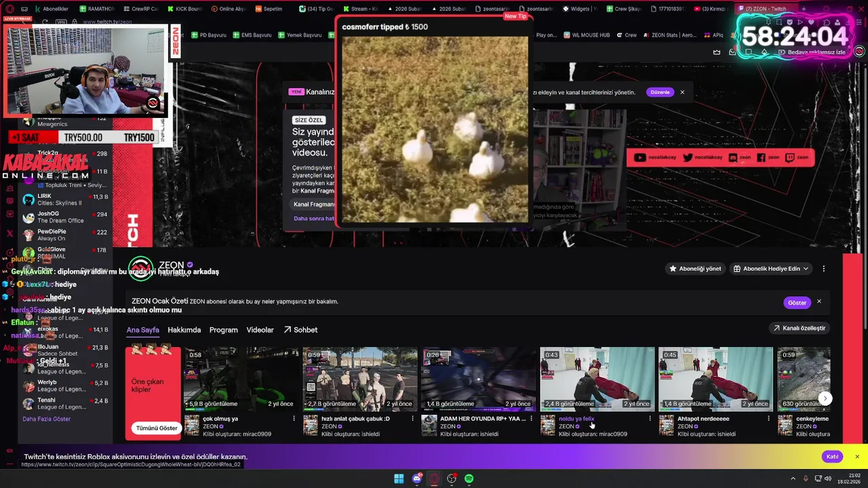Switch to the Videolar tab

click(x=260, y=330)
